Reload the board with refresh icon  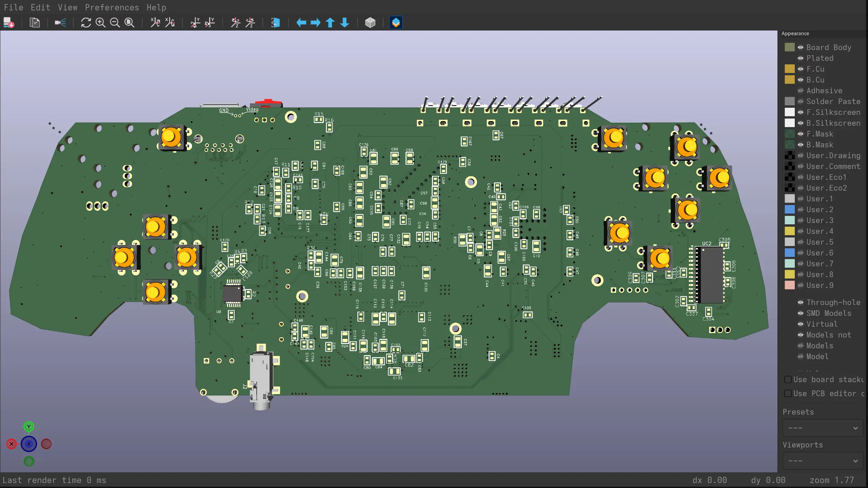(x=86, y=23)
